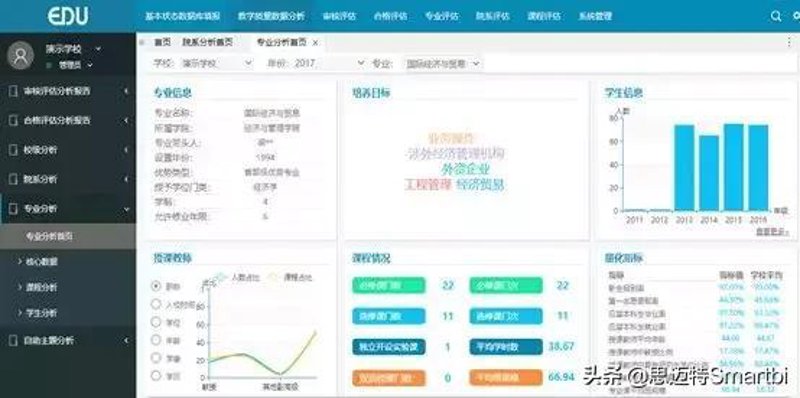The height and width of the screenshot is (398, 800).
Task: Click the 选修课门数 blue button
Action: point(388,316)
